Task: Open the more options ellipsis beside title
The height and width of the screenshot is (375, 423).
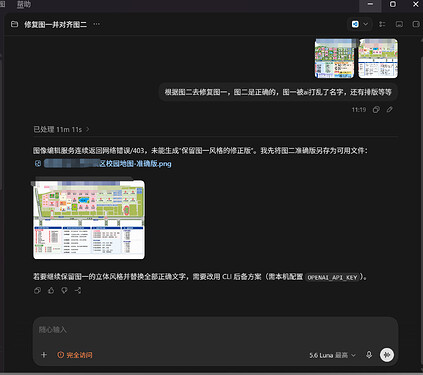Action: click(97, 24)
